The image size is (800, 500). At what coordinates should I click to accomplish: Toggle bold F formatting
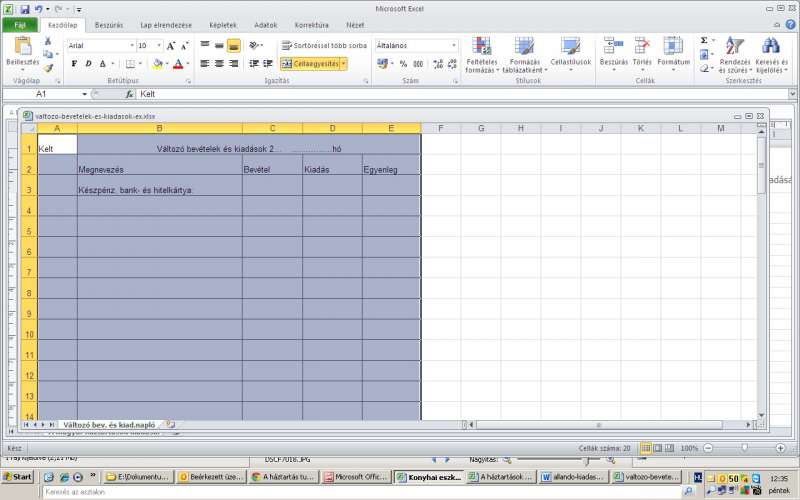(x=74, y=64)
